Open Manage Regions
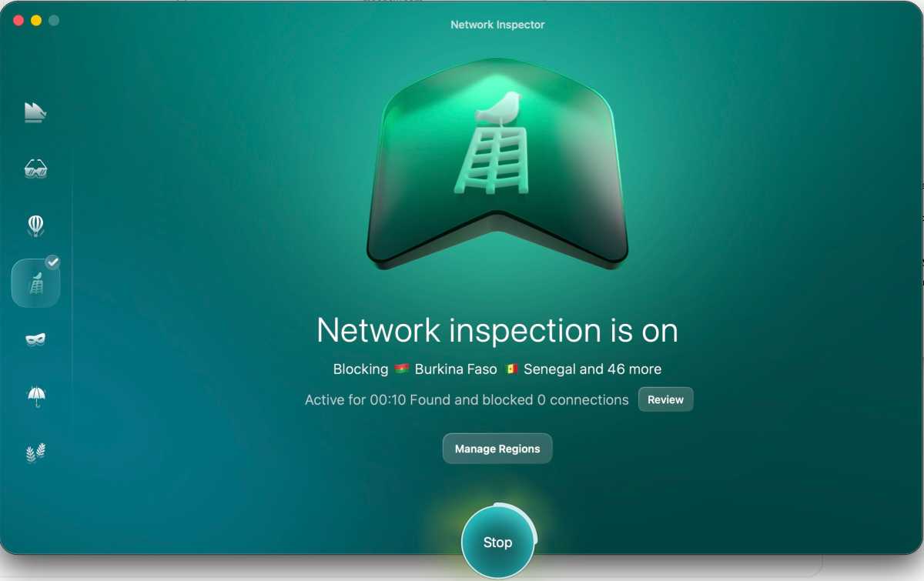This screenshot has height=581, width=924. pyautogui.click(x=497, y=449)
